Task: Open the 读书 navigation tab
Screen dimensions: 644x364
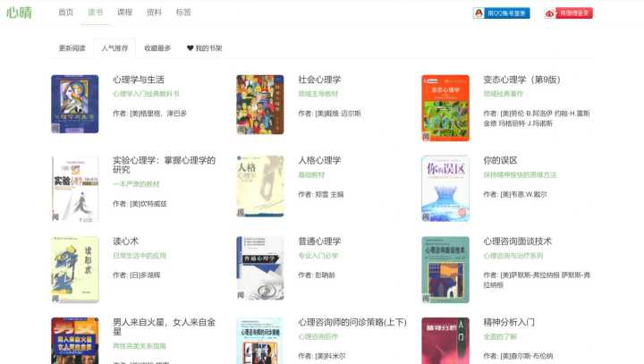Action: tap(96, 13)
